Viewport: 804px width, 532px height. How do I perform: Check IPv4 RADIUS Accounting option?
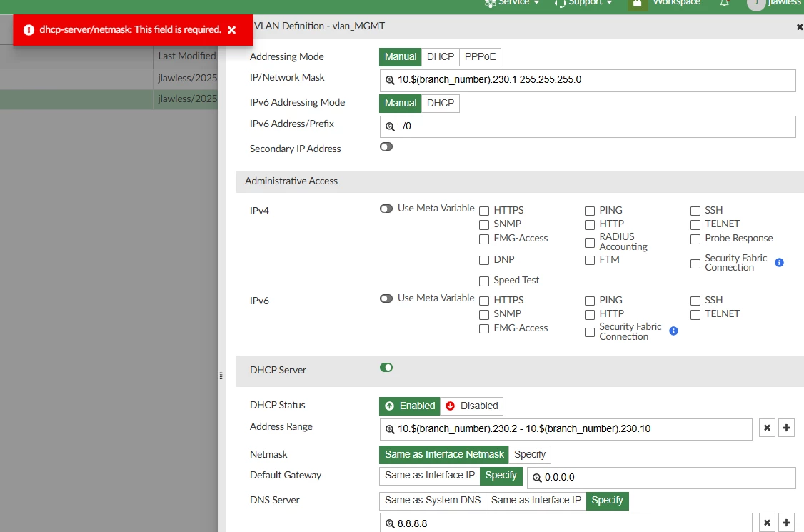click(590, 243)
